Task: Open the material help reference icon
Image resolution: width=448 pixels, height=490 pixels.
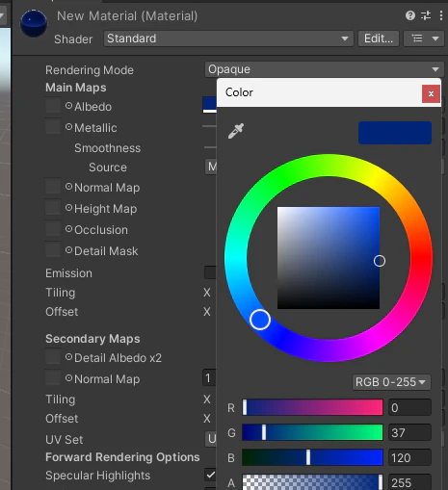Action: 410,15
